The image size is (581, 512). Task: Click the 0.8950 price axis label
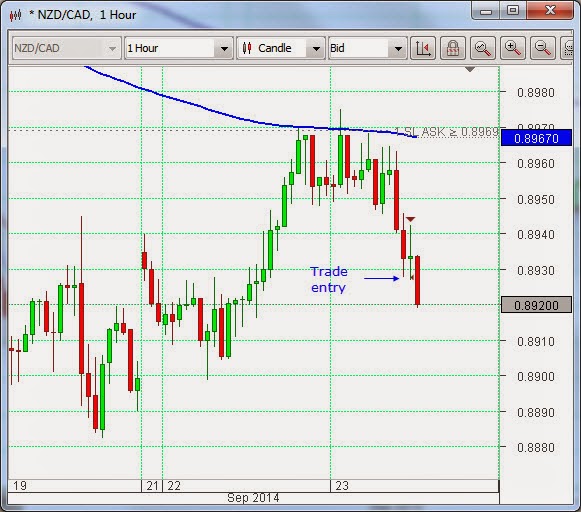pos(536,199)
